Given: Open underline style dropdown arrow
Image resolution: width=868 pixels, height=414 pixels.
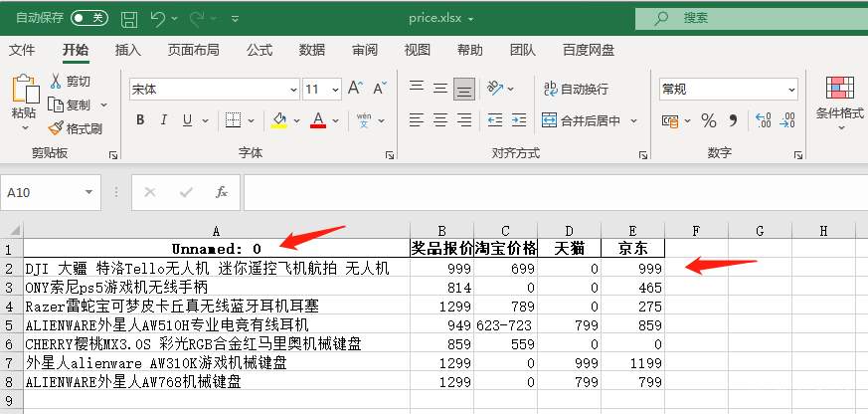Looking at the screenshot, I should (206, 120).
